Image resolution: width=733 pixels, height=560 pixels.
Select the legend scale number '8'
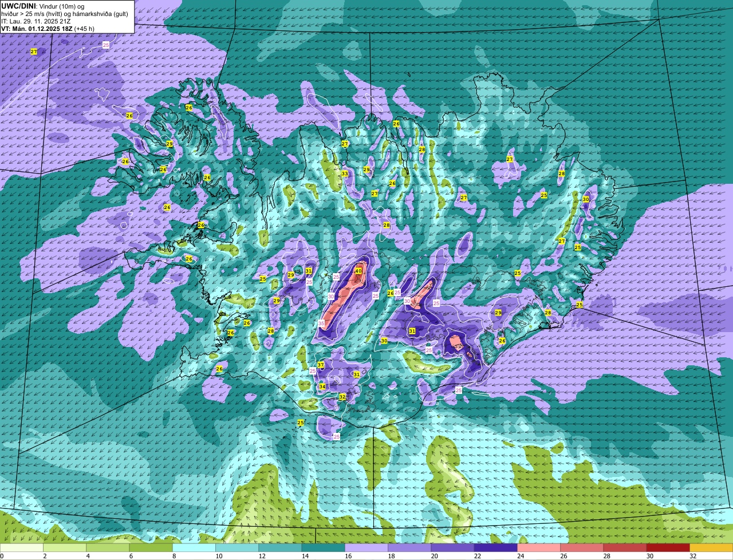[173, 556]
